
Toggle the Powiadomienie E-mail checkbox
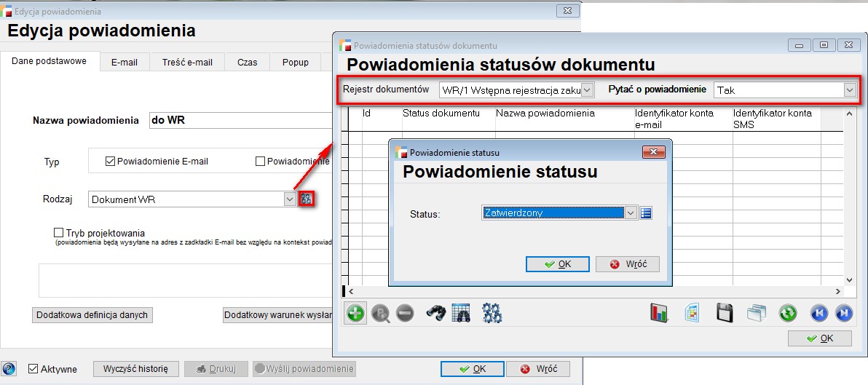(111, 161)
